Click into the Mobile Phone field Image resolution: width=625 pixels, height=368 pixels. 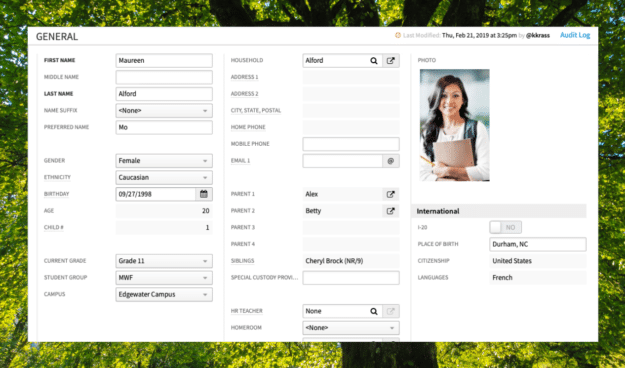351,144
